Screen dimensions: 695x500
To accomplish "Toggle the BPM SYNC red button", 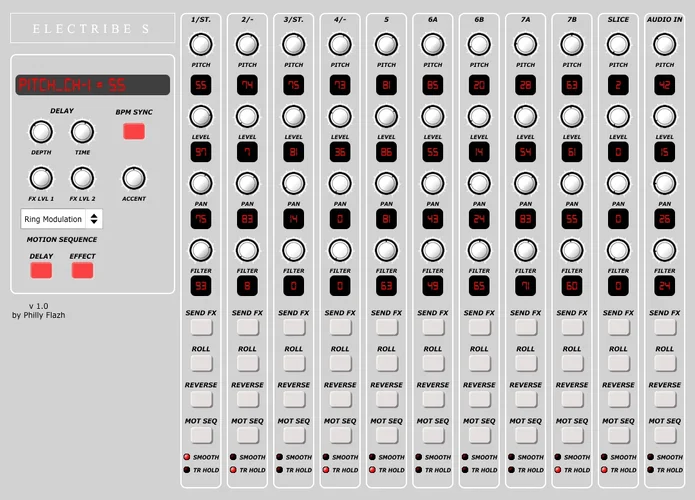I will pyautogui.click(x=134, y=131).
